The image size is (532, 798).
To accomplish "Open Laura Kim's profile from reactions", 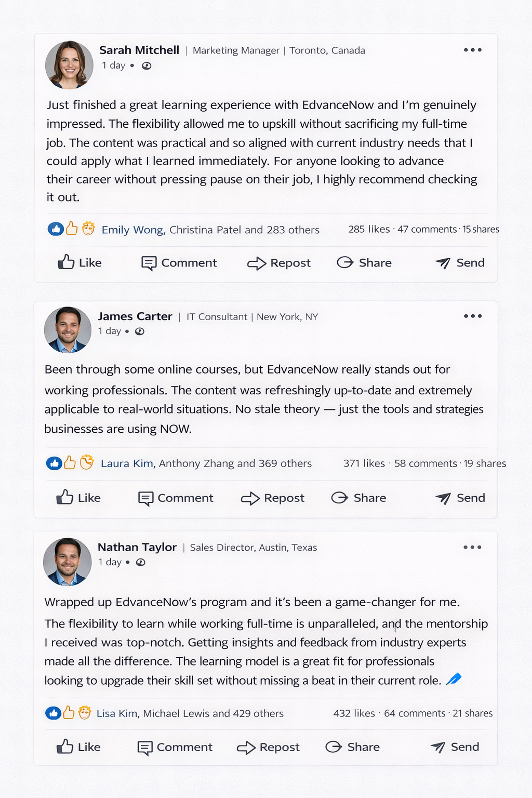I will (127, 463).
